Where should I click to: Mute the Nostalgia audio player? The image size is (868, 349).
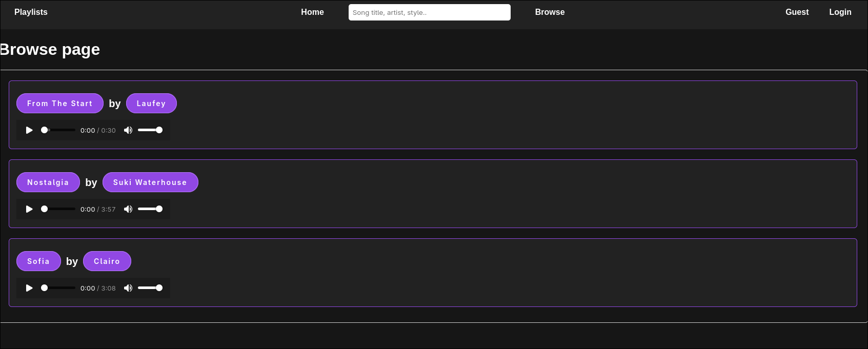point(128,209)
